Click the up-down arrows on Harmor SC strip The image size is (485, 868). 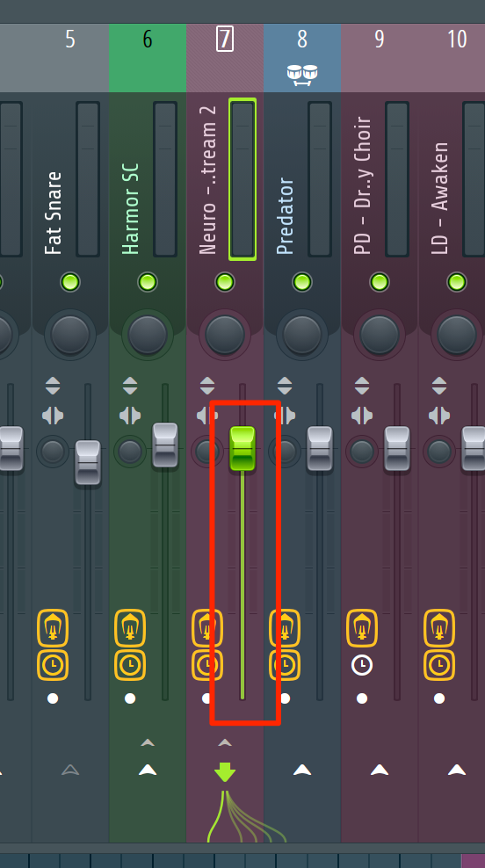pos(130,386)
